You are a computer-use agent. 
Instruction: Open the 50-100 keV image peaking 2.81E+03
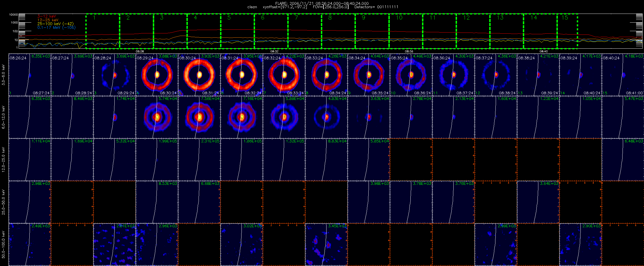pos(115,244)
